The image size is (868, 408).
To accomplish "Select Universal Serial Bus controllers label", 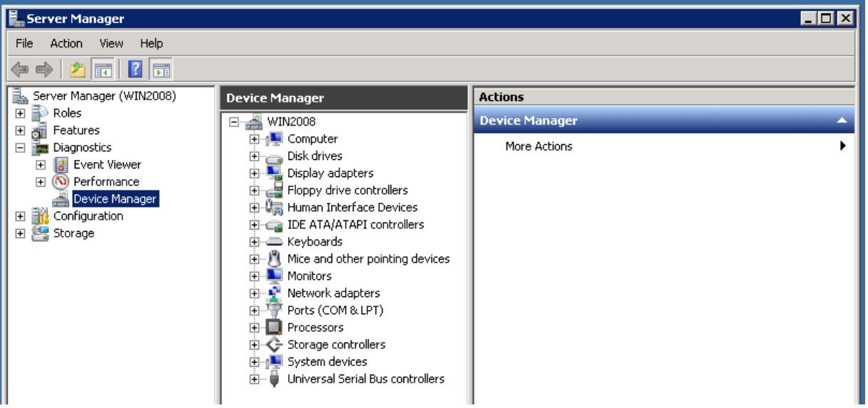I will coord(366,379).
